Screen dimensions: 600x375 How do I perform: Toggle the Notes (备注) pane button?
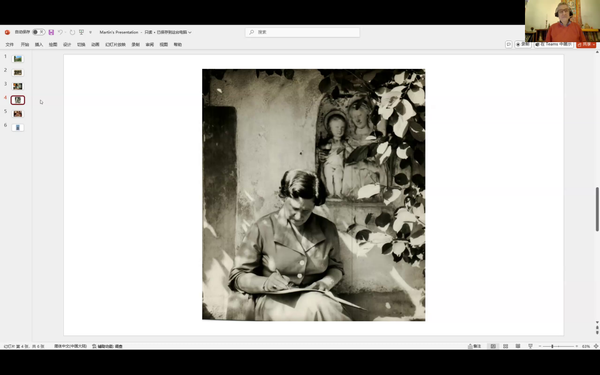tap(474, 346)
